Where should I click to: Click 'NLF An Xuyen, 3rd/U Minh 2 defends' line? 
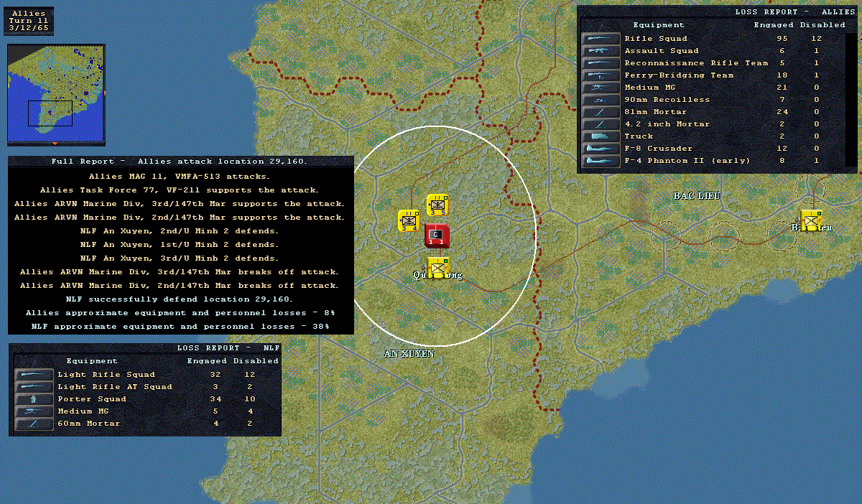pos(180,258)
